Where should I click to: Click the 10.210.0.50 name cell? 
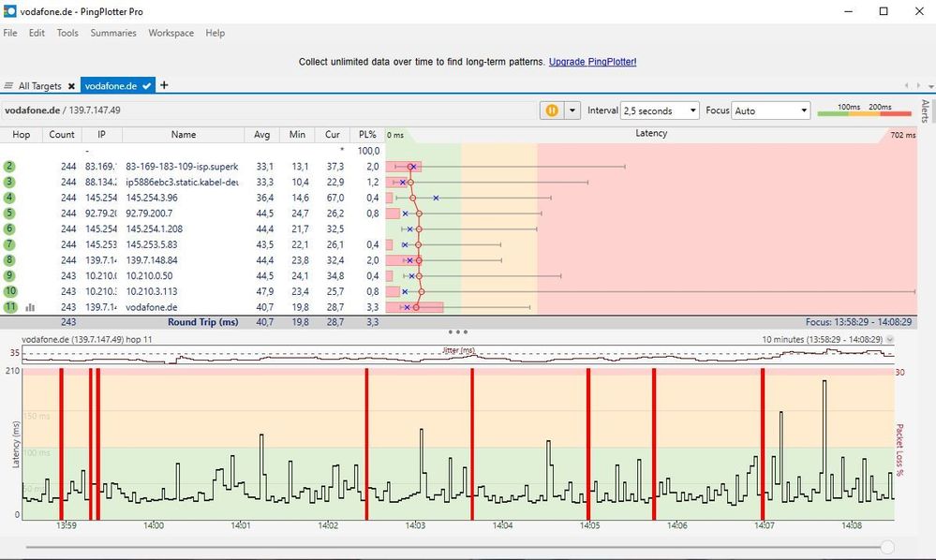coord(149,275)
